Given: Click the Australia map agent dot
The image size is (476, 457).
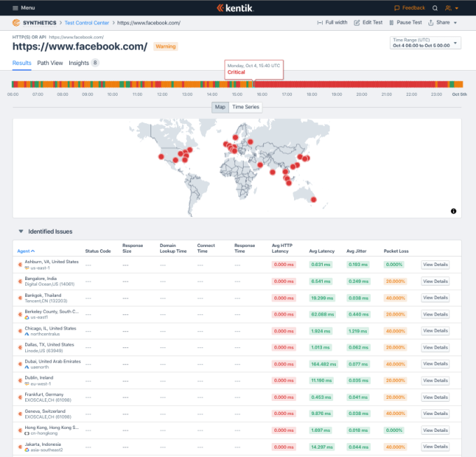Looking at the screenshot, I should (314, 199).
